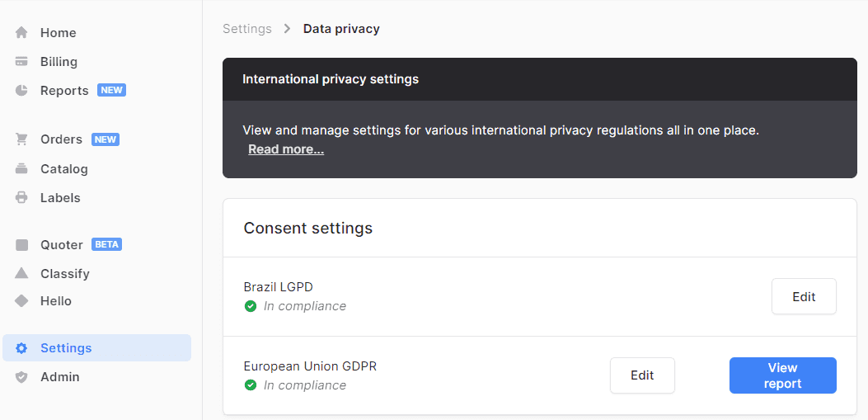Viewport: 868px width, 420px height.
Task: Click the Admin shield icon
Action: [21, 377]
